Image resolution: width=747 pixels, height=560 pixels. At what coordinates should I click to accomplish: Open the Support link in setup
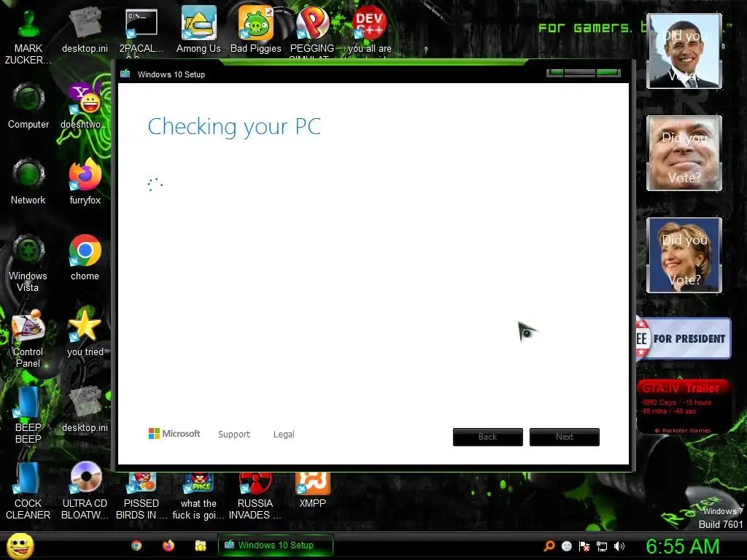point(234,435)
